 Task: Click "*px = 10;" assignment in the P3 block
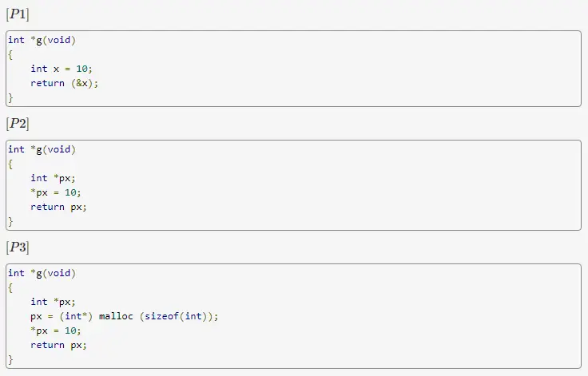click(x=56, y=330)
